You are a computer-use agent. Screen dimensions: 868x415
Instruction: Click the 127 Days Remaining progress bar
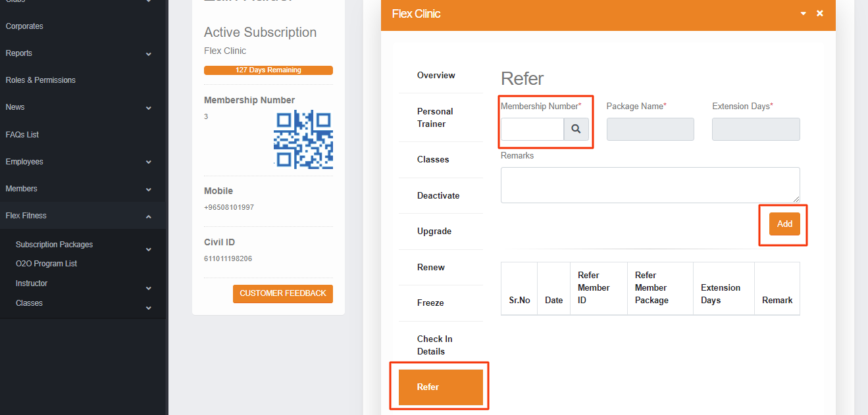(268, 70)
